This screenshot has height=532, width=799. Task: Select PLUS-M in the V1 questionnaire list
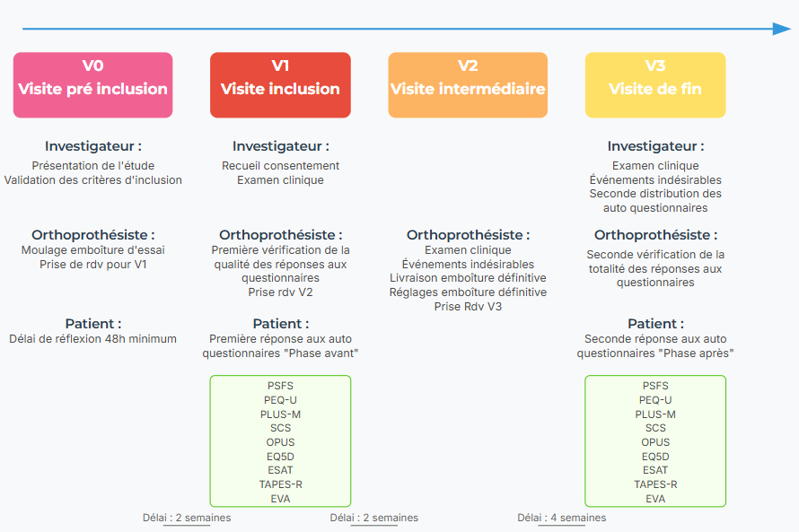280,414
